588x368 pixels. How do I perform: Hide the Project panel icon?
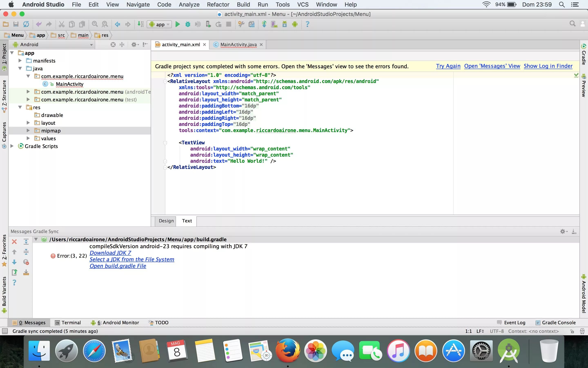145,45
